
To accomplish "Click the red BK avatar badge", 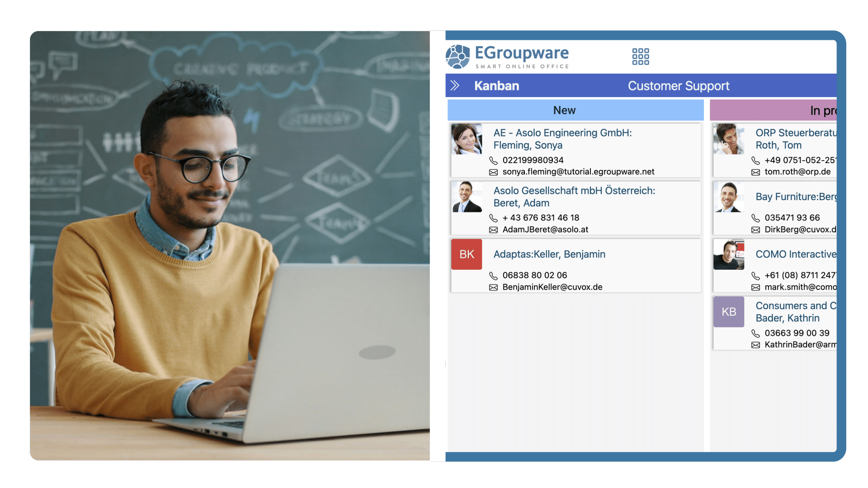I will click(x=467, y=254).
